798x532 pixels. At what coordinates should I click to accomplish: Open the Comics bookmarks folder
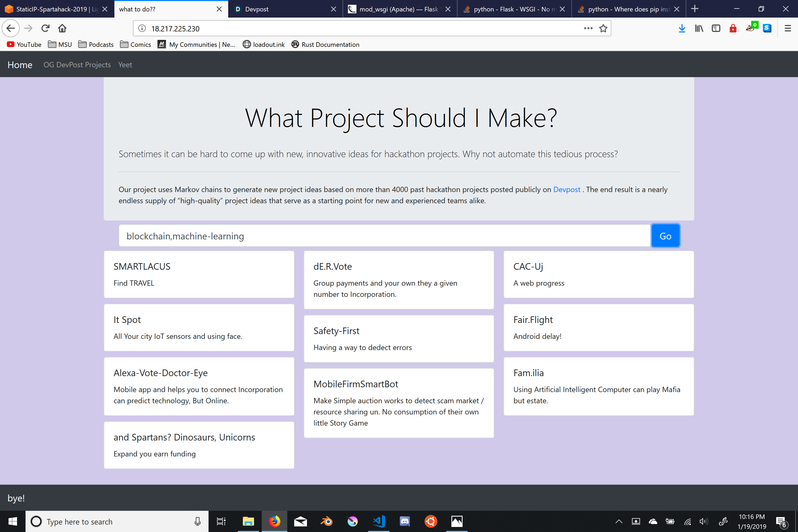point(136,44)
